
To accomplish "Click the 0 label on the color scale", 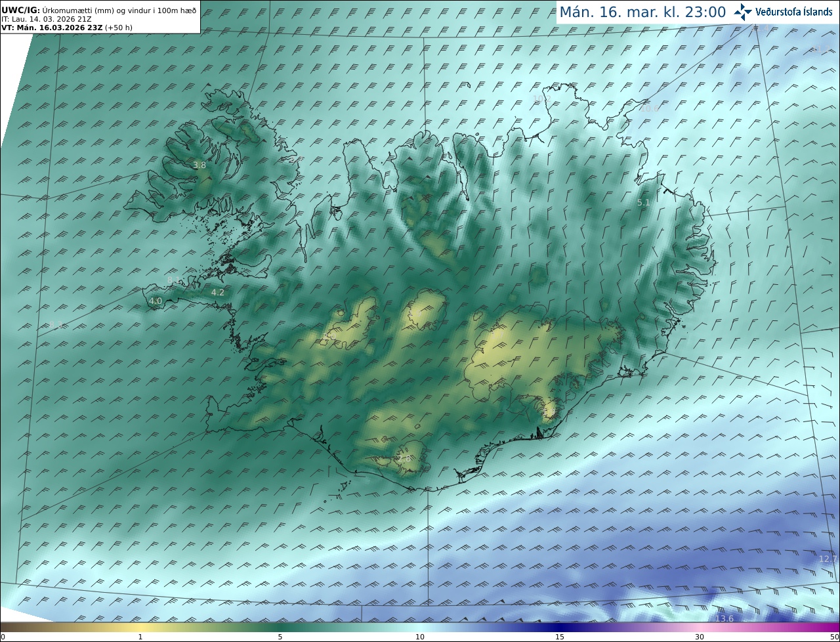I will 3,637.
